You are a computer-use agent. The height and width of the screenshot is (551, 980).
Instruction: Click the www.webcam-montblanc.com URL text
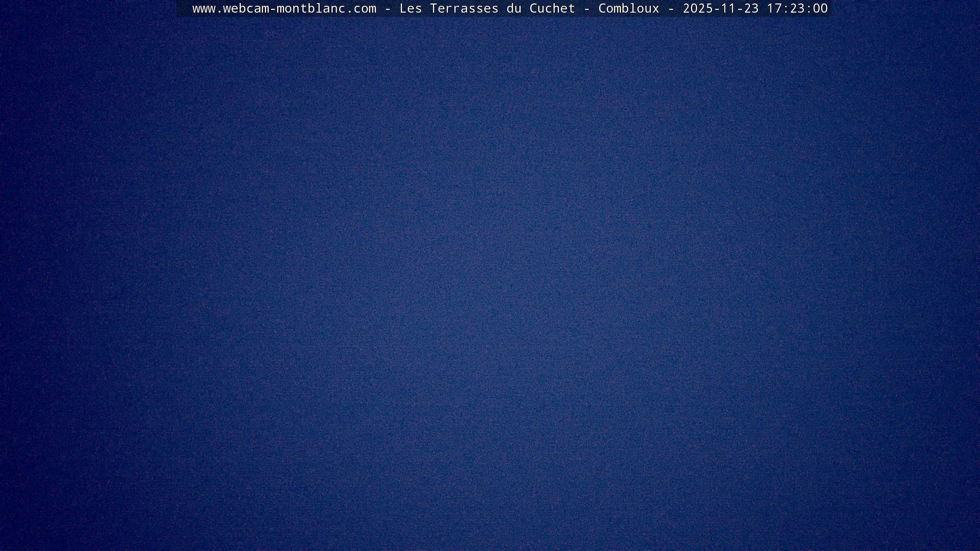point(284,8)
